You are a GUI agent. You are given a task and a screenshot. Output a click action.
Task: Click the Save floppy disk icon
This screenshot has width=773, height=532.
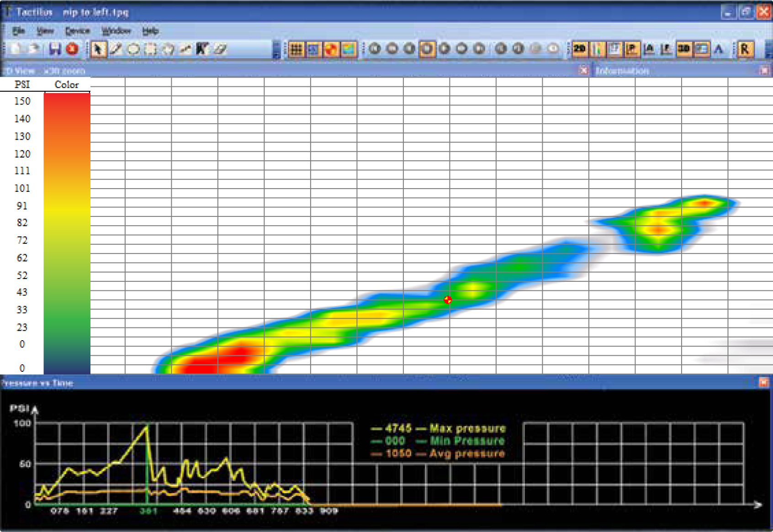point(55,49)
